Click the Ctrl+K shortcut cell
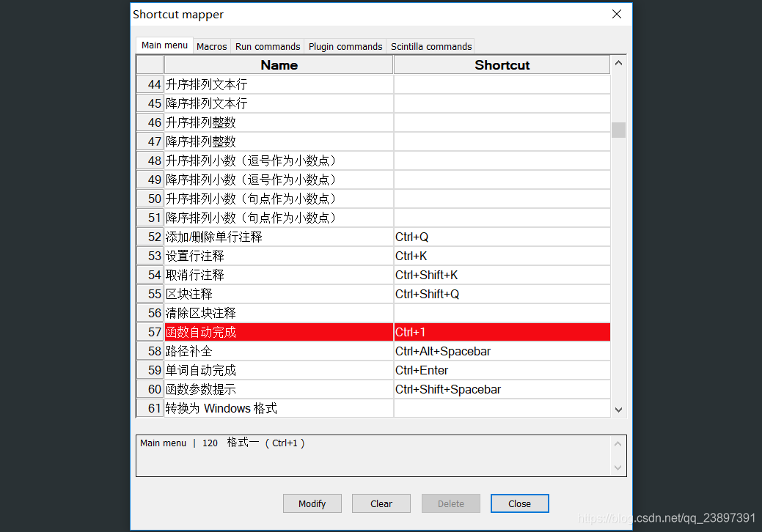 (x=502, y=256)
